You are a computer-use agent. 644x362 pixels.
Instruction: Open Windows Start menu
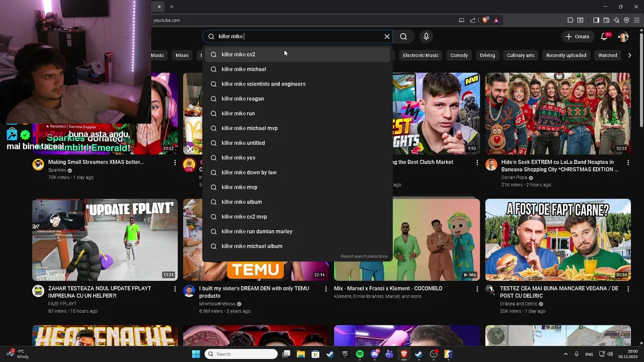click(196, 354)
